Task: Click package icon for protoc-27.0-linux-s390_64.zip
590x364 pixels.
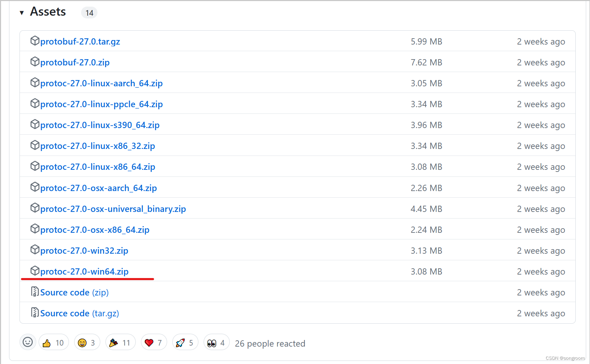Action: [35, 124]
